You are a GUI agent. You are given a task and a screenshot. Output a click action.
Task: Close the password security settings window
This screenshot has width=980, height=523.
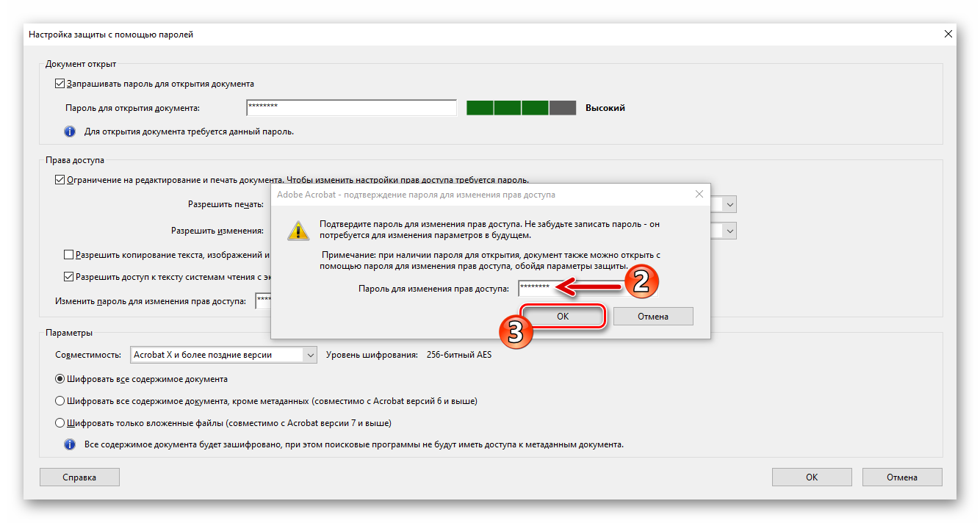pos(948,34)
